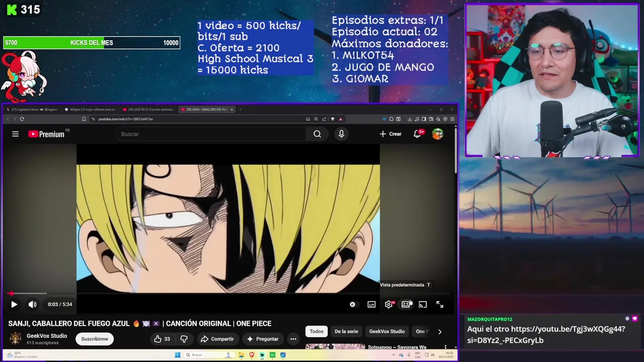
Task: Click the Suscribirme button
Action: (x=95, y=339)
